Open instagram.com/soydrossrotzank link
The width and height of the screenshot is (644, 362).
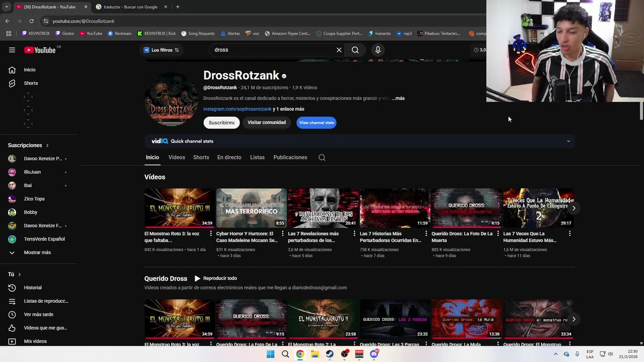click(237, 109)
